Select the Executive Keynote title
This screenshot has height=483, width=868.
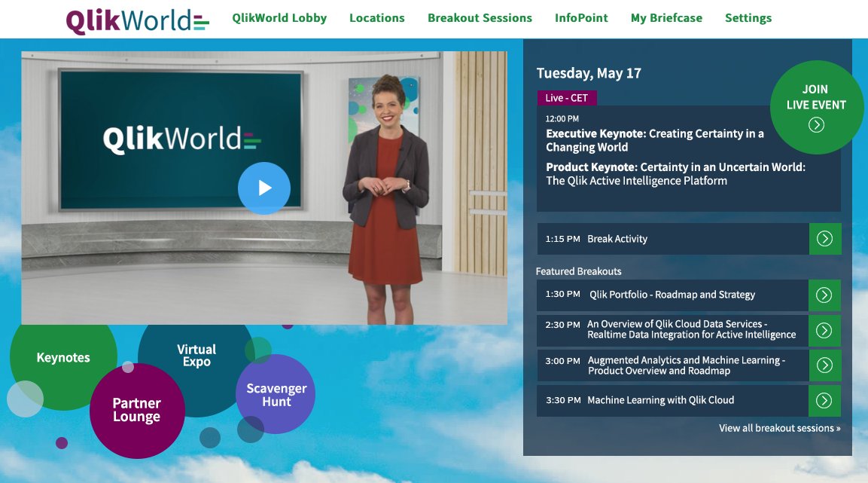655,140
